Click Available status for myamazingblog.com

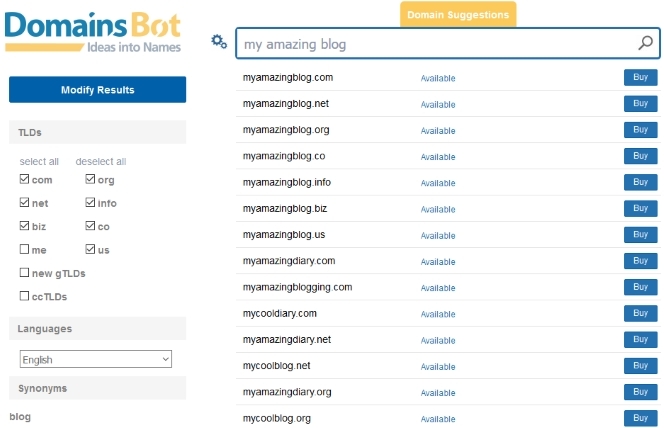[x=438, y=78]
